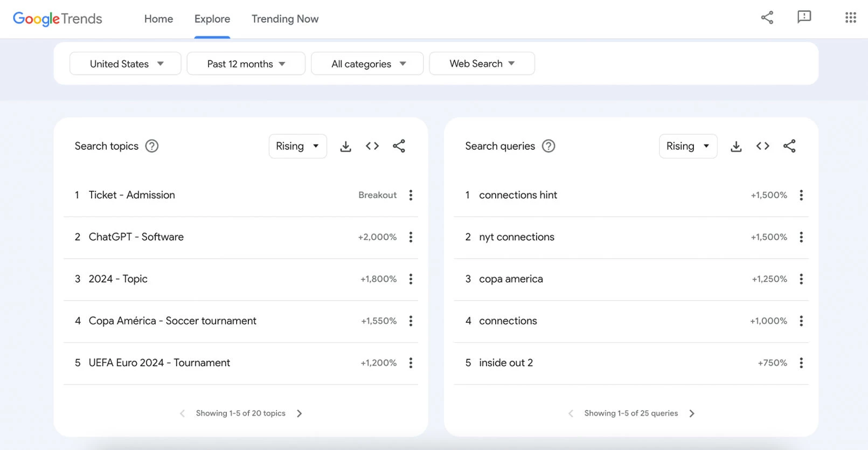Go to previous page of queries
The height and width of the screenshot is (450, 868).
[x=571, y=413]
